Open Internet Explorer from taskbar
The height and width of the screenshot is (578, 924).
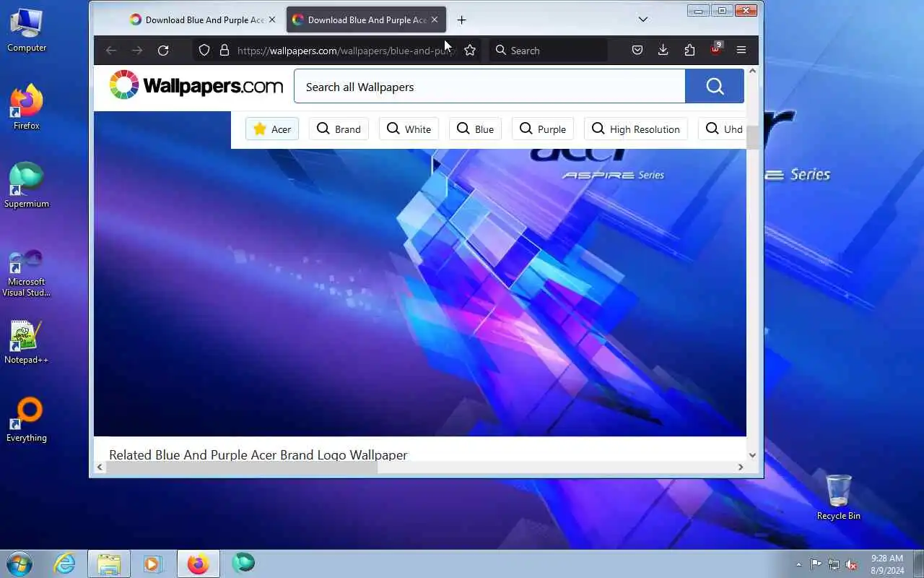pyautogui.click(x=65, y=564)
